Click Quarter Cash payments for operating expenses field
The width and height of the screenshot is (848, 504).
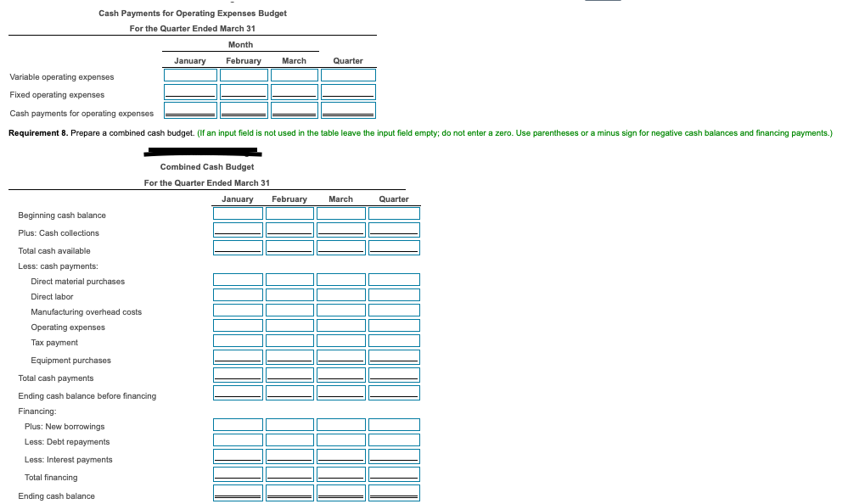pyautogui.click(x=348, y=110)
